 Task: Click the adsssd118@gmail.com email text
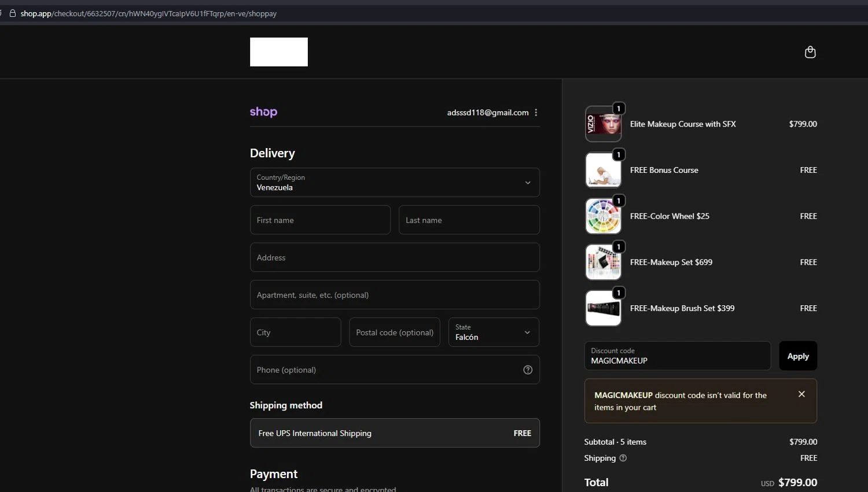click(x=488, y=113)
